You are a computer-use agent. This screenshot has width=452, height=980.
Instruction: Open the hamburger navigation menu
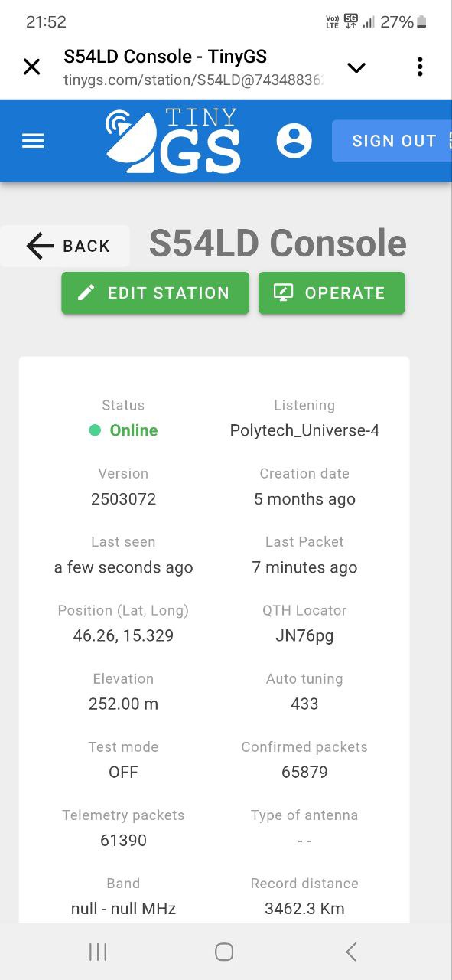pyautogui.click(x=33, y=141)
